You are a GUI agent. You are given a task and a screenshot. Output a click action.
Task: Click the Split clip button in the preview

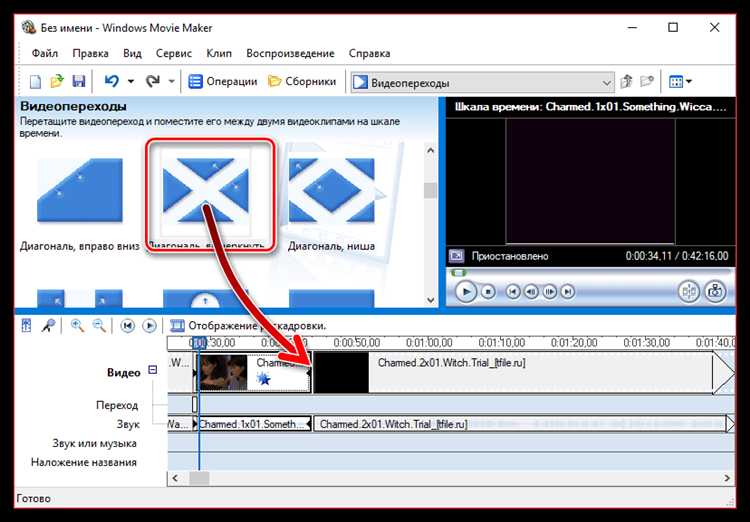688,292
